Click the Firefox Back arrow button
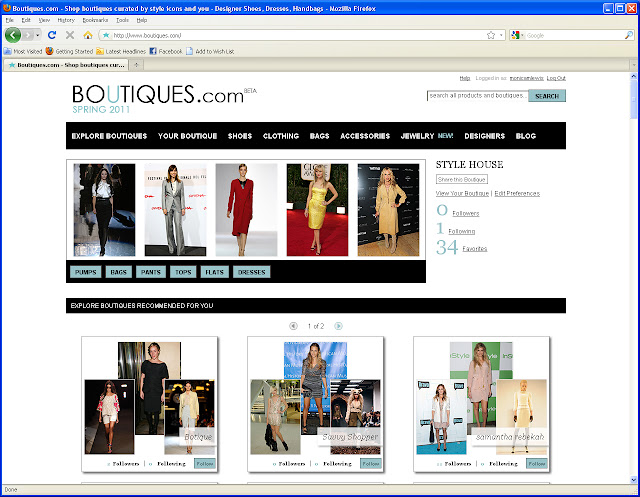This screenshot has width=640, height=497. pyautogui.click(x=13, y=35)
